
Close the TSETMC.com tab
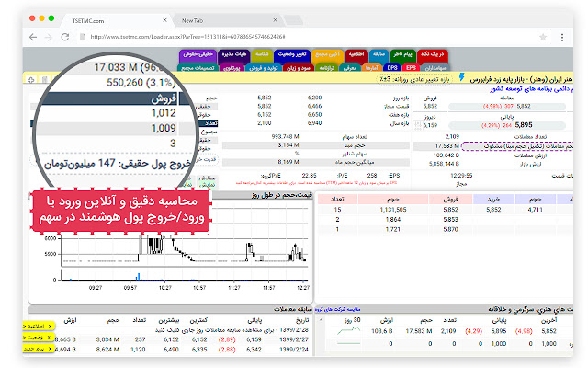coord(164,20)
